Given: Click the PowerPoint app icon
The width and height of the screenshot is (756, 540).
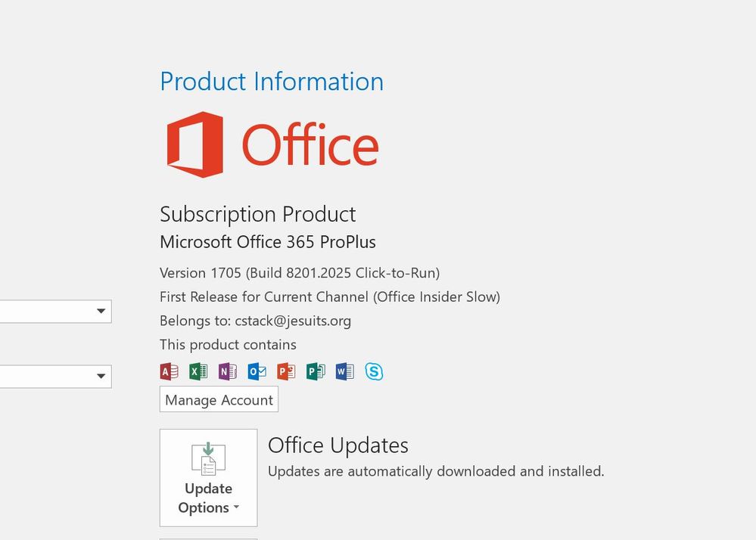Looking at the screenshot, I should 286,371.
